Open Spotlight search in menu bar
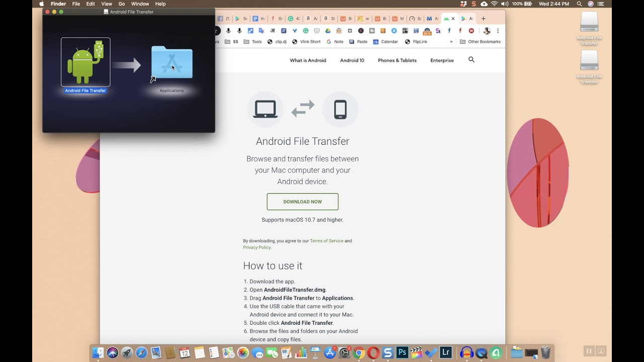644x362 pixels. tap(580, 4)
